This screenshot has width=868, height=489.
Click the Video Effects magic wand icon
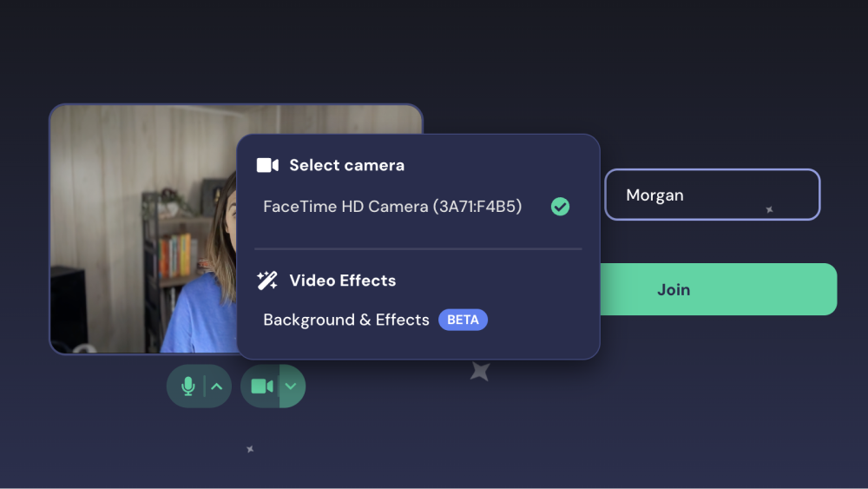267,281
